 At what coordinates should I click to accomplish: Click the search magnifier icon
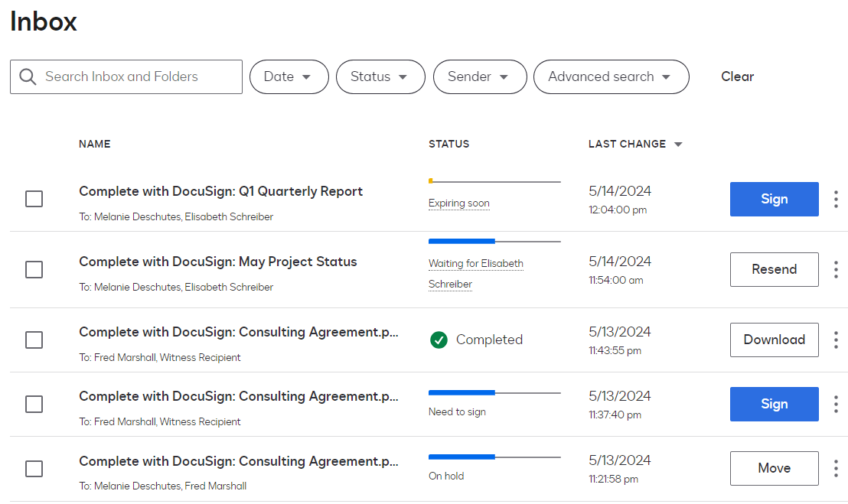click(28, 77)
